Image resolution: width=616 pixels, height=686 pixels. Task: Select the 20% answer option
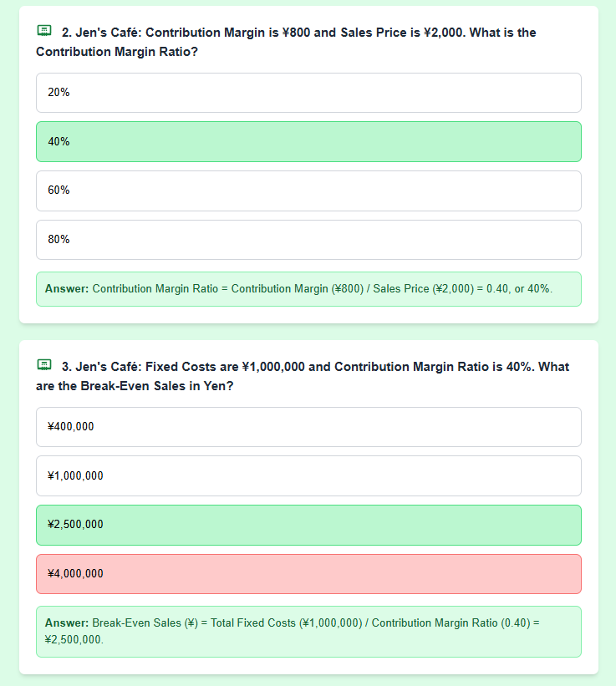click(308, 93)
